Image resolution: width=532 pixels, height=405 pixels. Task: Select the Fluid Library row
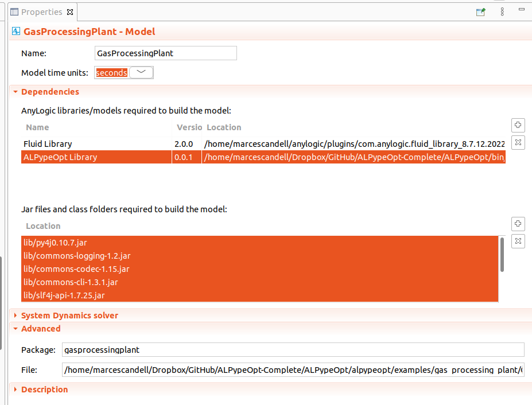263,144
